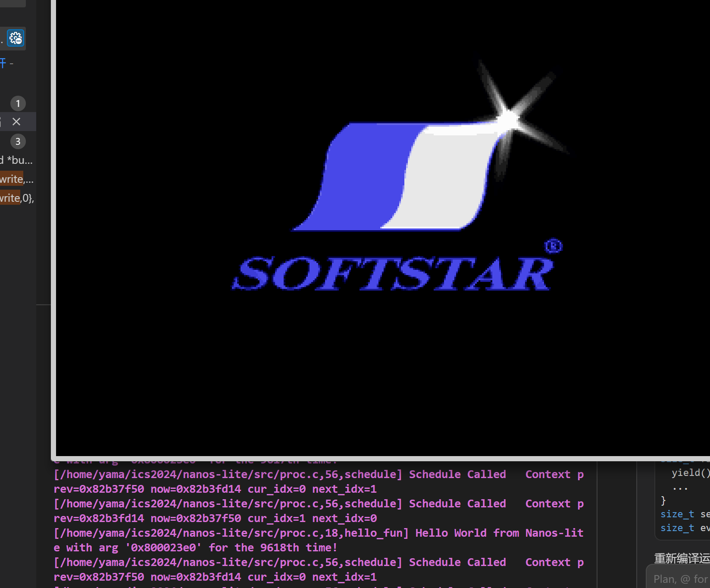Click terminal line with cur_idx=1 next_idx=0
The image size is (710, 588).
(x=215, y=518)
